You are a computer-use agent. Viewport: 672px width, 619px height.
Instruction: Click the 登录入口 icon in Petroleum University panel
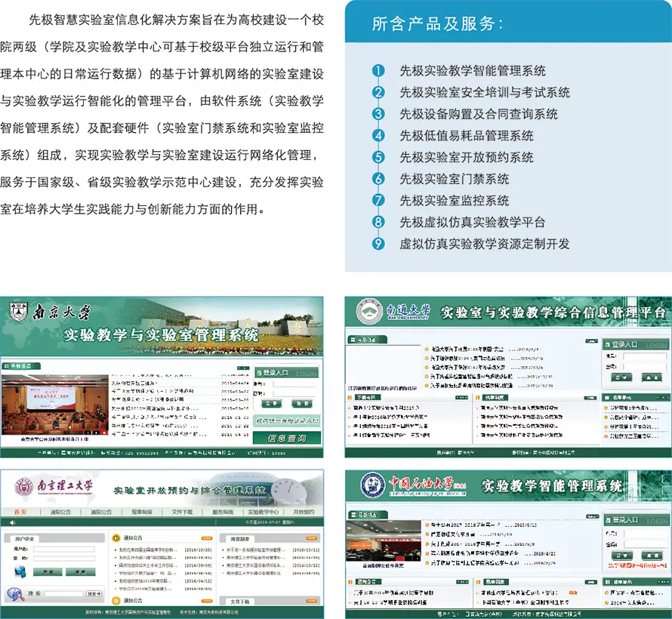608,520
